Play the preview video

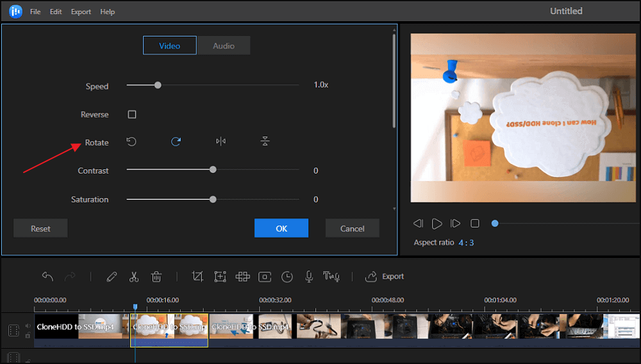437,224
